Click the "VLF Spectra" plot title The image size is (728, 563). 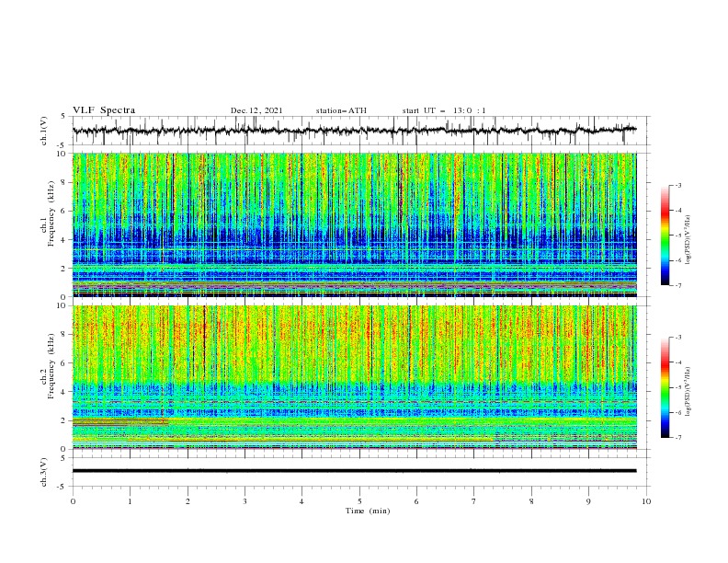(x=104, y=110)
